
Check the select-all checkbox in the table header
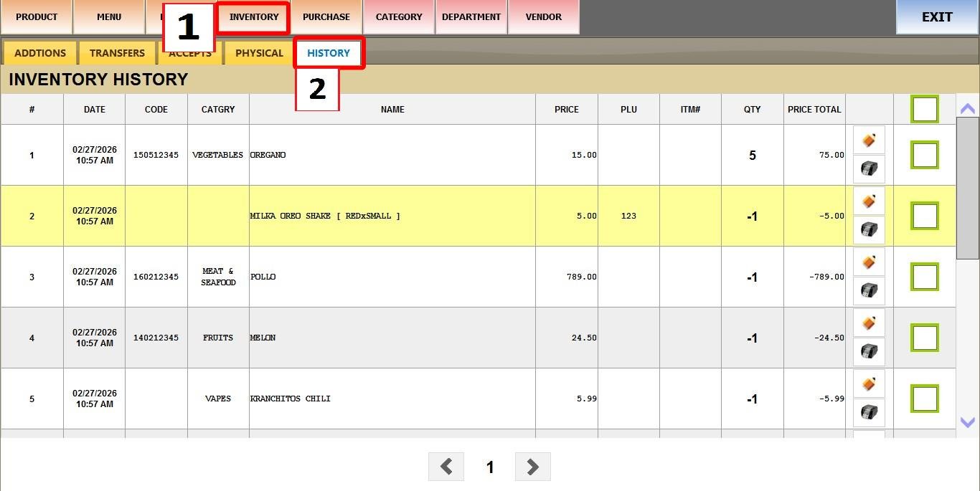[924, 110]
